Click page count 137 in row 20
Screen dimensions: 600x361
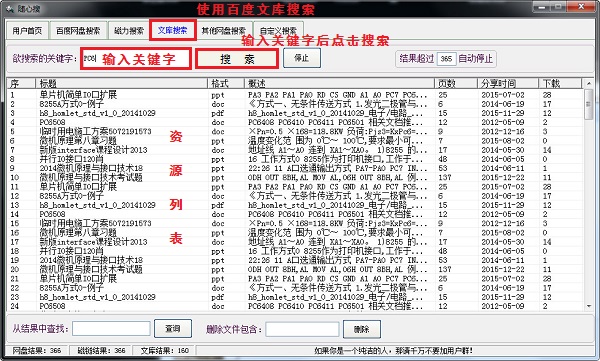[445, 269]
